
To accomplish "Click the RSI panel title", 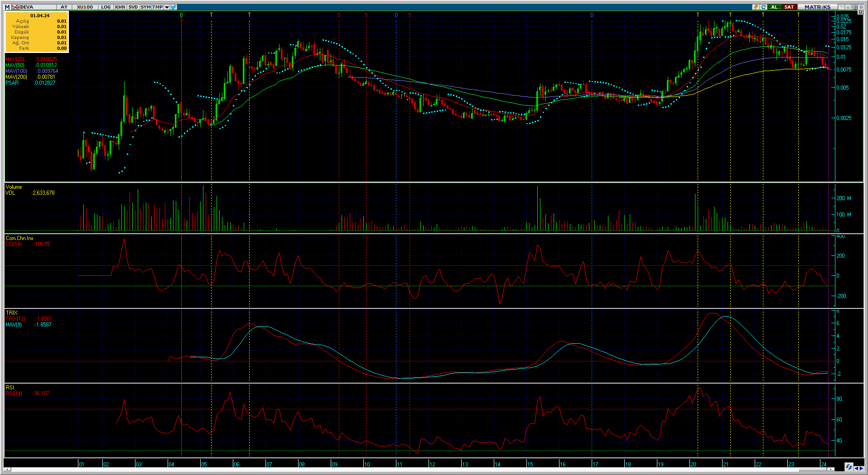I will click(x=10, y=388).
